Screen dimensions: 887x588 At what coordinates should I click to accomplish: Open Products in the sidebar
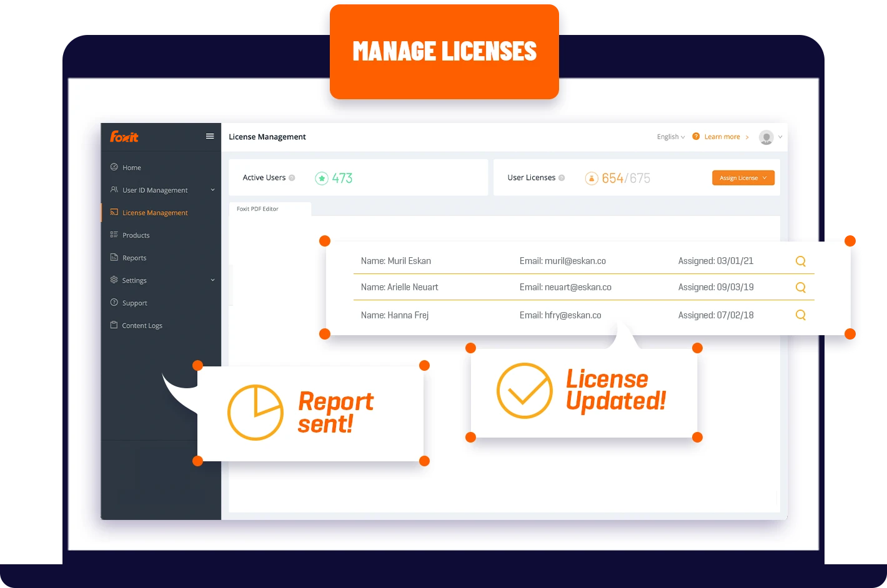[x=136, y=235]
